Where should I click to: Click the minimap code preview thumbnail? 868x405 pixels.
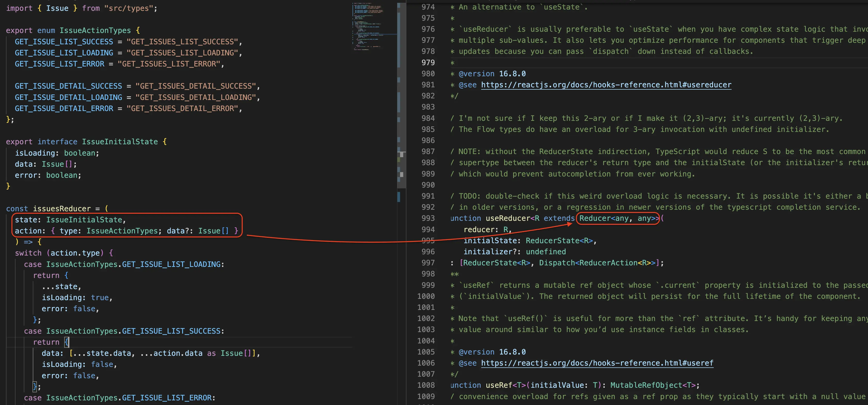(x=368, y=25)
